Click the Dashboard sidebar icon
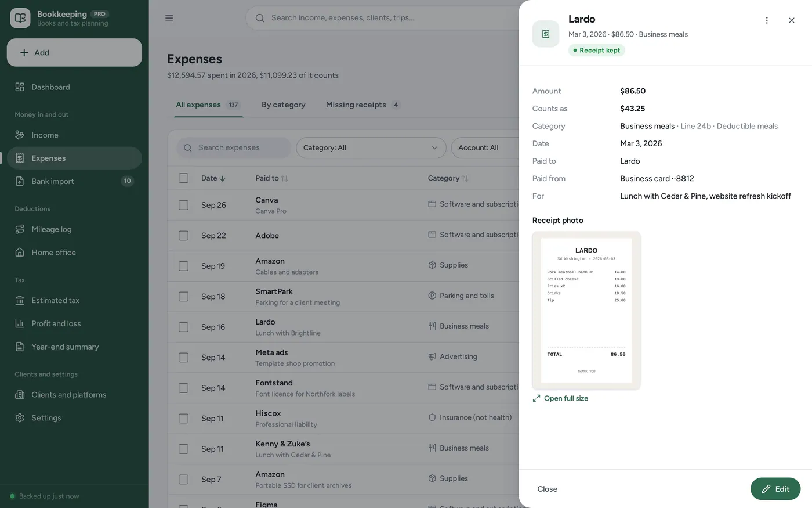This screenshot has width=812, height=508. (x=20, y=87)
